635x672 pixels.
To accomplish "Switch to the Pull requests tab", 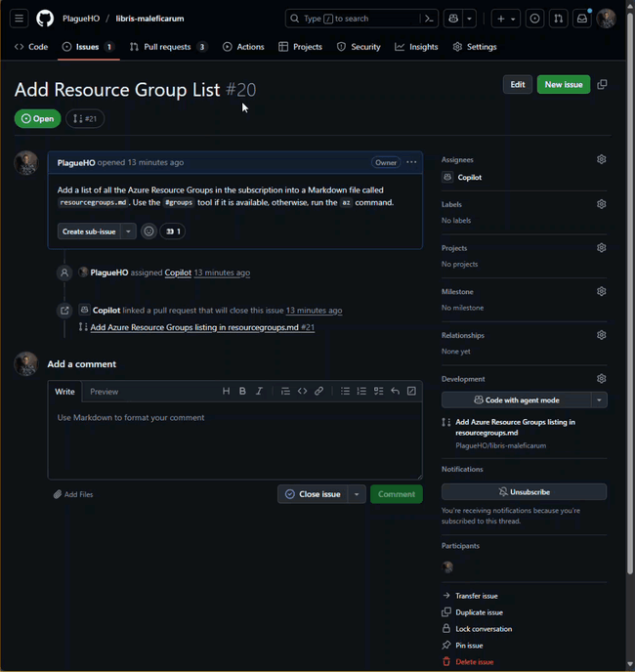I will 168,47.
